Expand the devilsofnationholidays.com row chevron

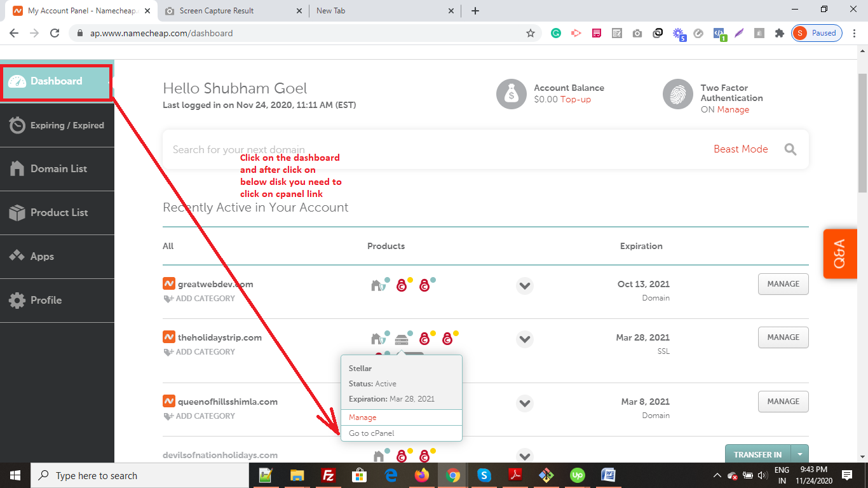point(524,455)
